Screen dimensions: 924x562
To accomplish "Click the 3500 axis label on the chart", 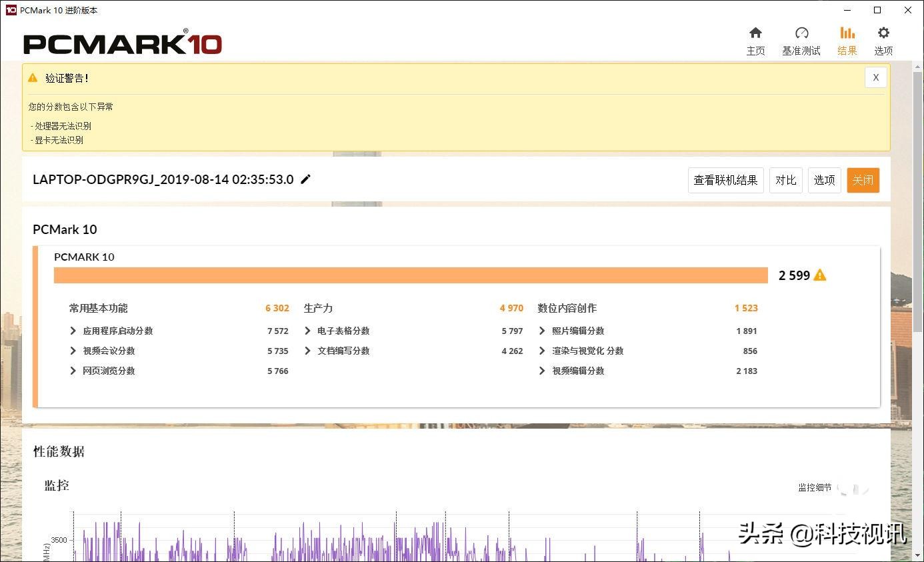I will click(x=59, y=540).
